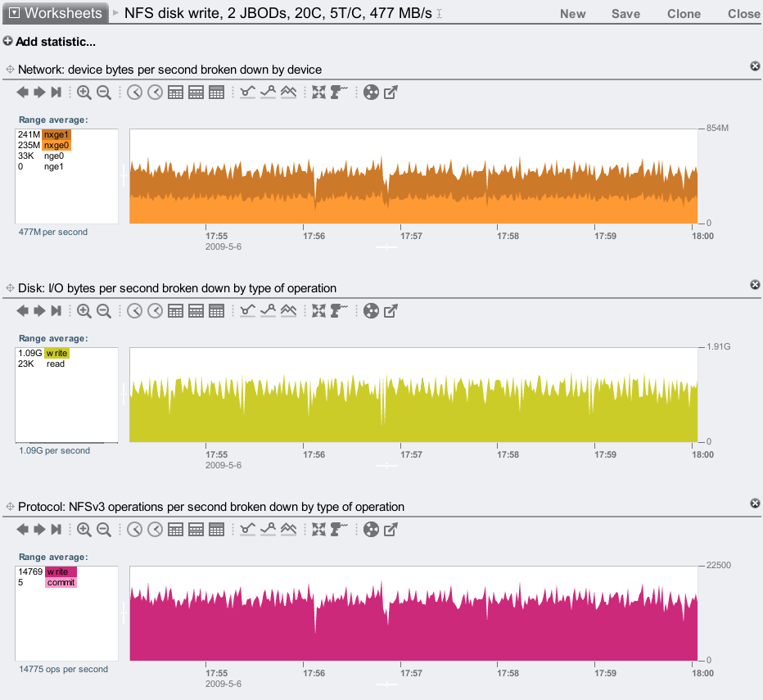Zoom out on the Disk I/O graph
Screen dimensions: 763x700
[x=104, y=311]
